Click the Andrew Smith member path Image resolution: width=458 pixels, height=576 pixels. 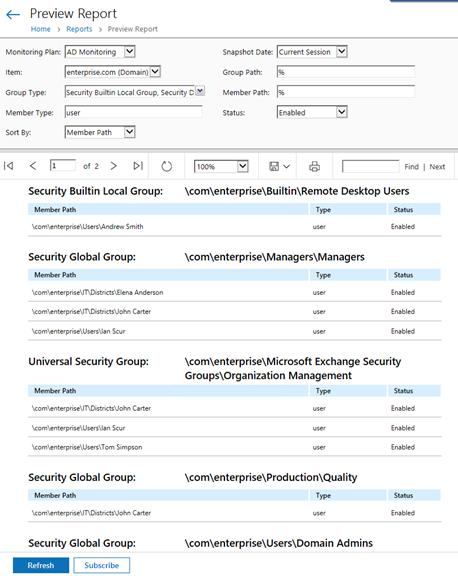87,227
